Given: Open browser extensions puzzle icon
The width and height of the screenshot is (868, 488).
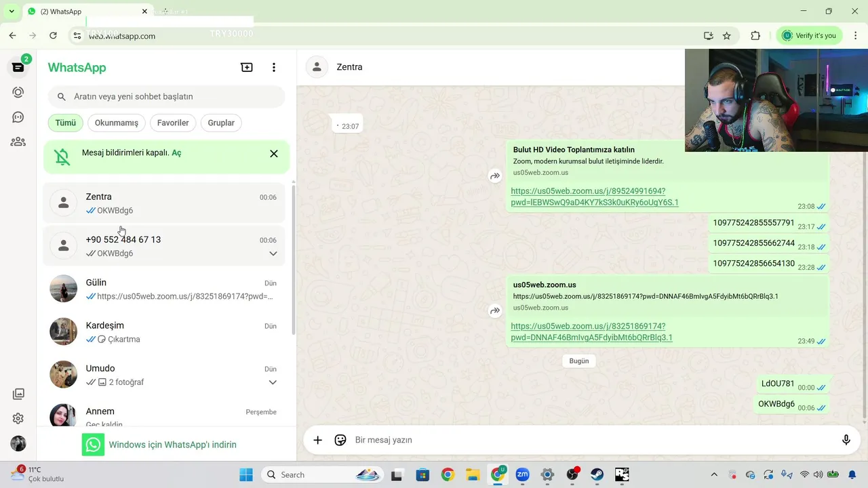Looking at the screenshot, I should (x=755, y=36).
